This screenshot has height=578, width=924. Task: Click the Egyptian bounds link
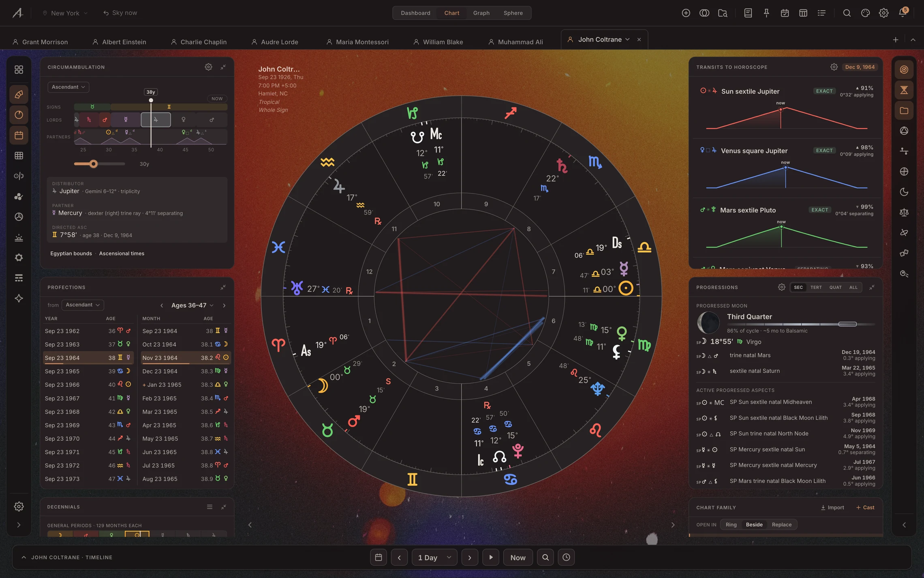71,254
